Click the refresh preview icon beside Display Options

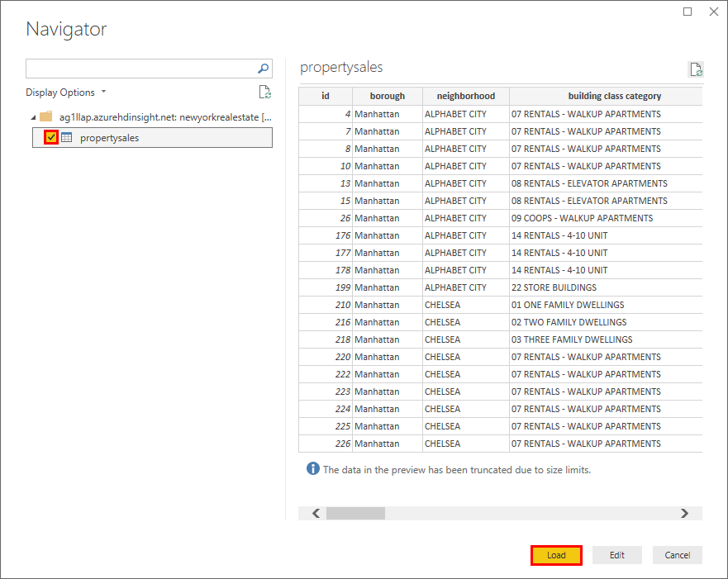tap(264, 92)
